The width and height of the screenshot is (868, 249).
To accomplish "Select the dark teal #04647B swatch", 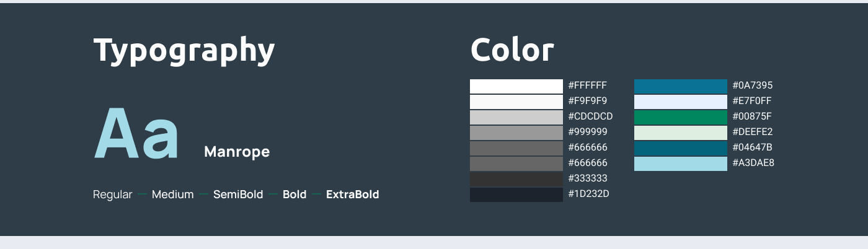I will pos(680,148).
